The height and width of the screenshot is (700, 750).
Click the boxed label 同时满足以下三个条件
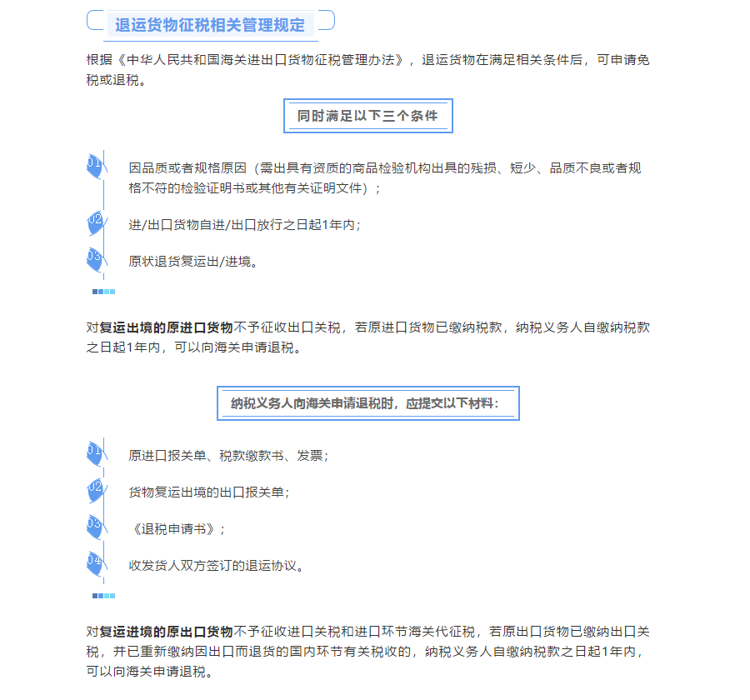(367, 116)
